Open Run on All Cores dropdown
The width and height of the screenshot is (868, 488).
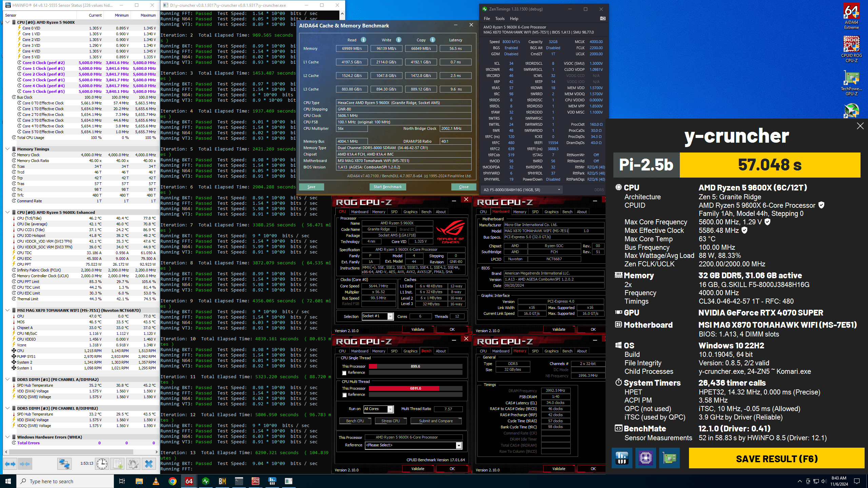pyautogui.click(x=390, y=409)
